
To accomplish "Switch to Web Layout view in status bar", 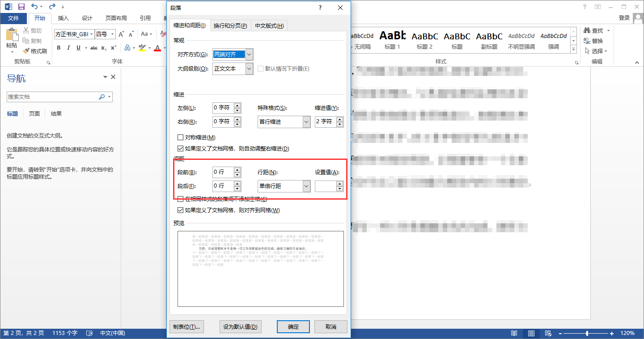I will point(547,333).
